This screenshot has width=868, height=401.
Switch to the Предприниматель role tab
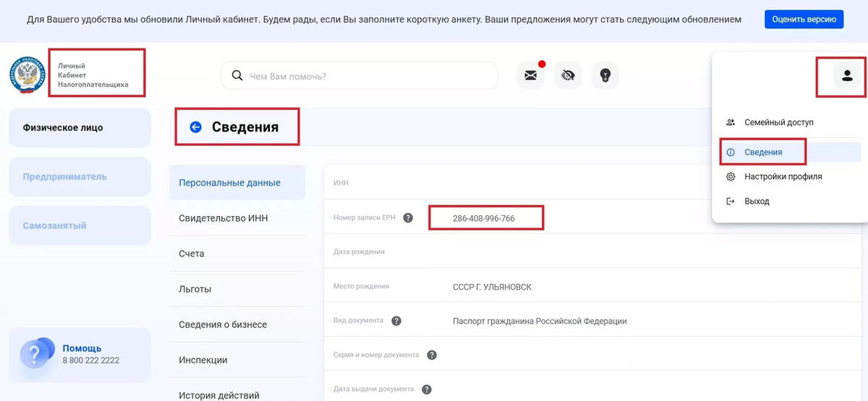click(x=80, y=177)
